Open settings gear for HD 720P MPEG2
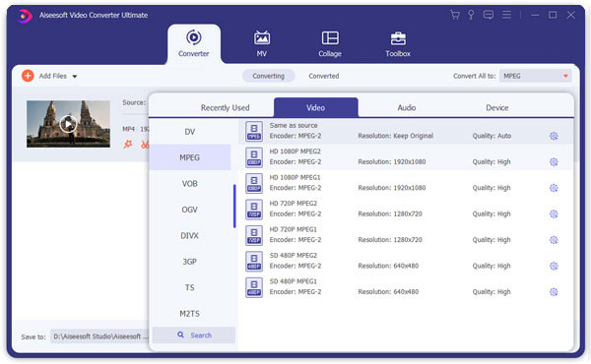Screen dimensions: 591x364 [x=554, y=213]
